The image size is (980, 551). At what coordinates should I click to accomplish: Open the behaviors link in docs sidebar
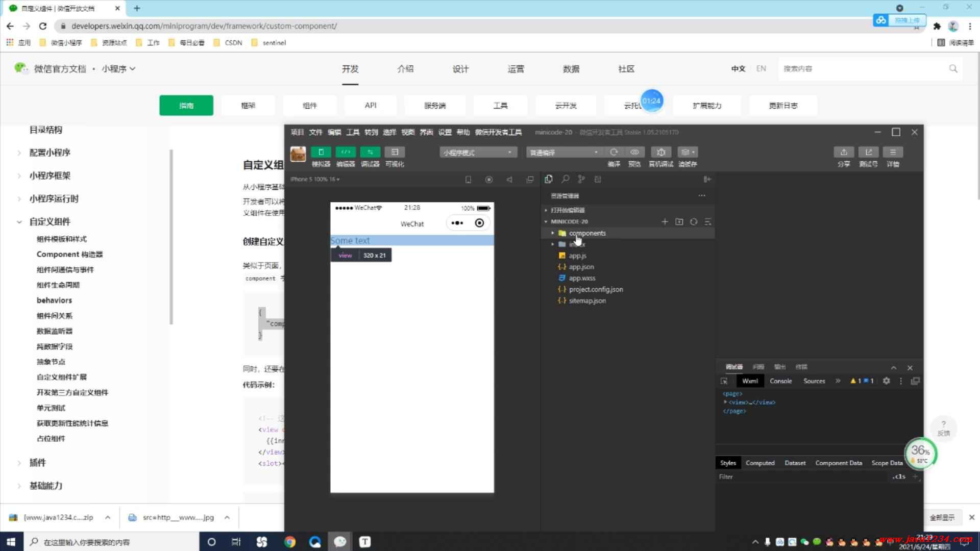tap(54, 300)
